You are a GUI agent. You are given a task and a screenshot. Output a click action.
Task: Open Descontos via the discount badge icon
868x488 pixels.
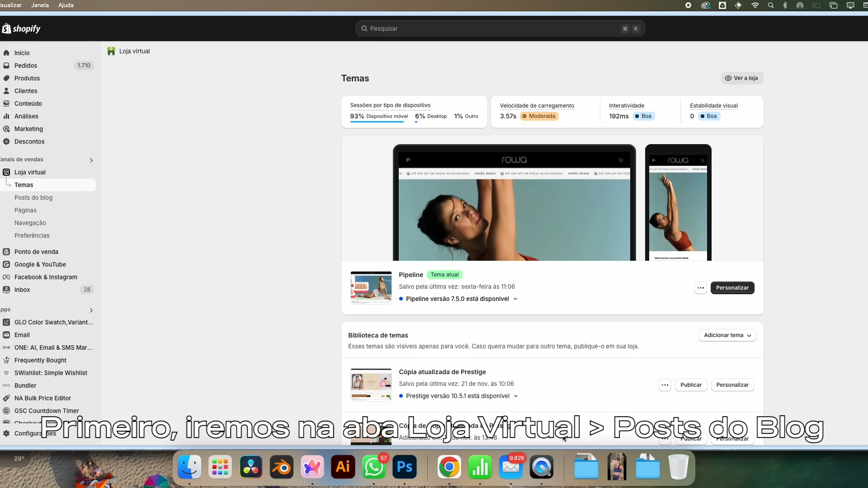[6, 141]
